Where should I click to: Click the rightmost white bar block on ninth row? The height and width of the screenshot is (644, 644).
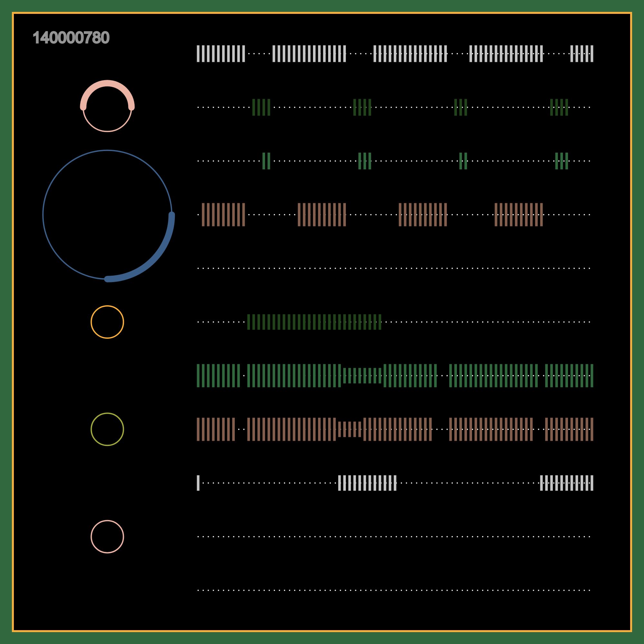567,483
